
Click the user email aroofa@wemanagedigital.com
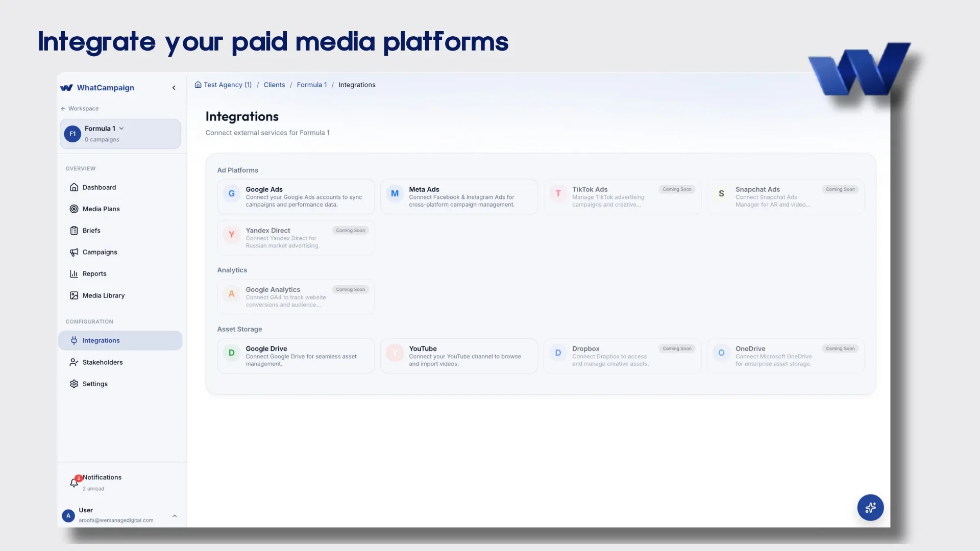pos(116,520)
